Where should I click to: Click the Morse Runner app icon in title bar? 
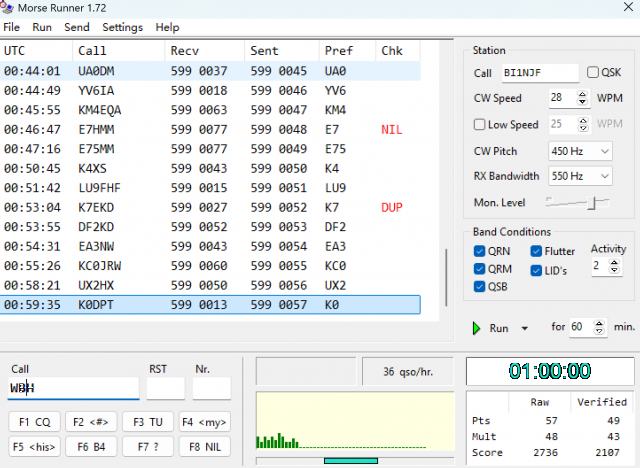[7, 7]
